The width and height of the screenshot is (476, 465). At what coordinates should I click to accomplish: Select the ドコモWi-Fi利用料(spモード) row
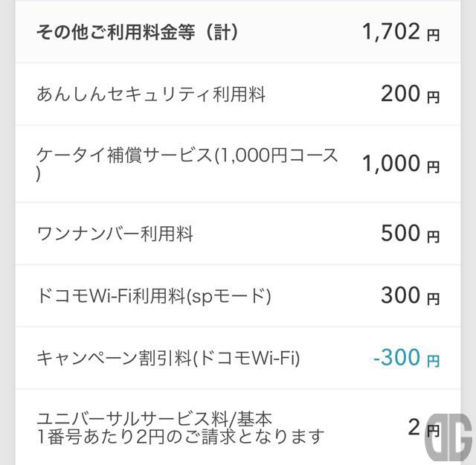coord(238,296)
